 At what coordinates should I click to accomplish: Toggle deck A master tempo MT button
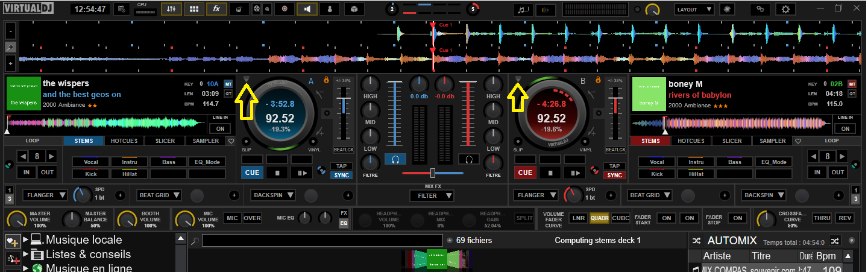click(228, 84)
